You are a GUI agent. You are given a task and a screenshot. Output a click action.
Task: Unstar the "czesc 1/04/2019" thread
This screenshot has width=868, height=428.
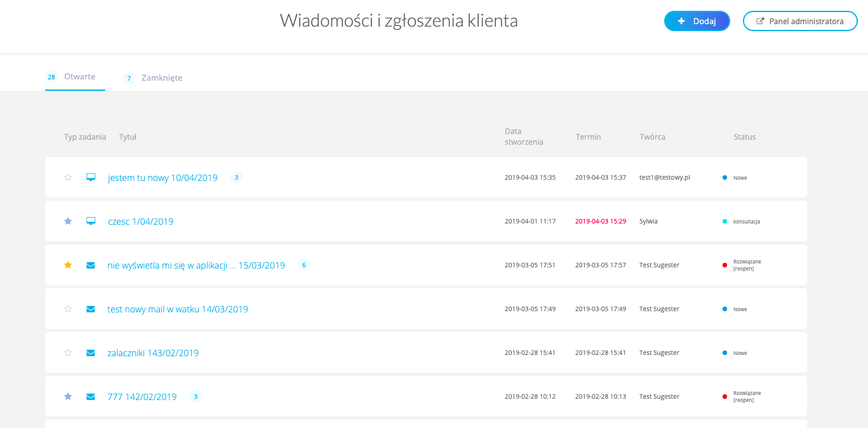68,221
